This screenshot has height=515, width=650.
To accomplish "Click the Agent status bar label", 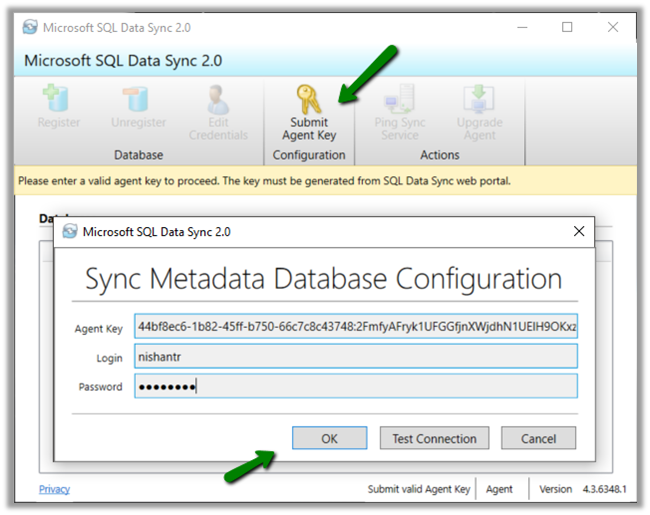I will pyautogui.click(x=499, y=489).
